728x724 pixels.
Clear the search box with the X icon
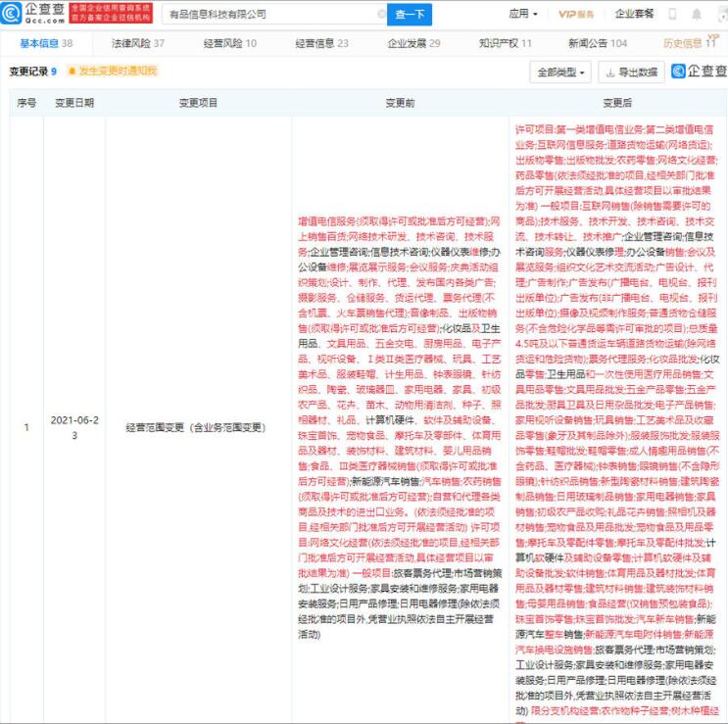(382, 14)
